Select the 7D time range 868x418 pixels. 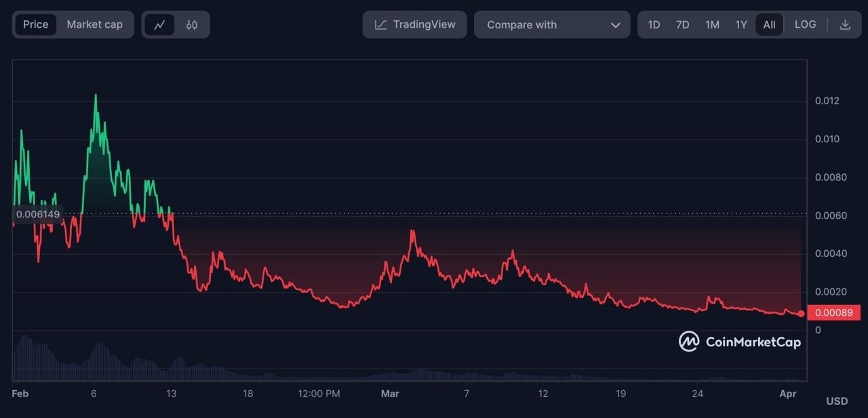682,25
